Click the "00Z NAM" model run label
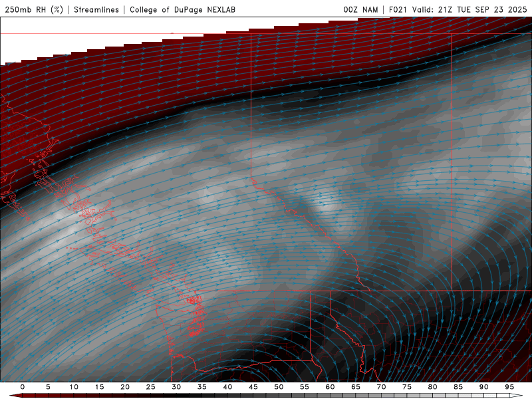The height and width of the screenshot is (399, 532). pyautogui.click(x=360, y=9)
